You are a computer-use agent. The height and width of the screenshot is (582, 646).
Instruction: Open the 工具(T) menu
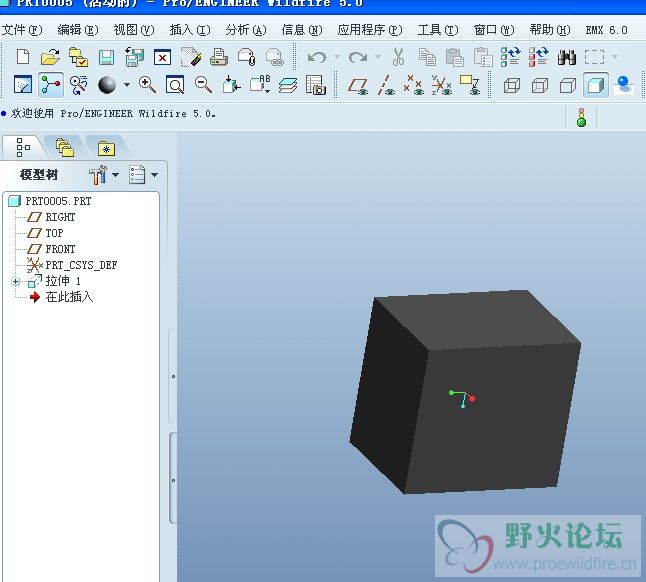tap(438, 30)
